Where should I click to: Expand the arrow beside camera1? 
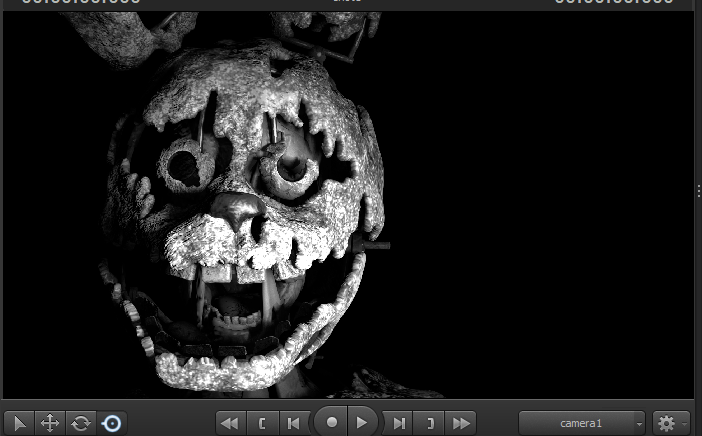coord(639,423)
